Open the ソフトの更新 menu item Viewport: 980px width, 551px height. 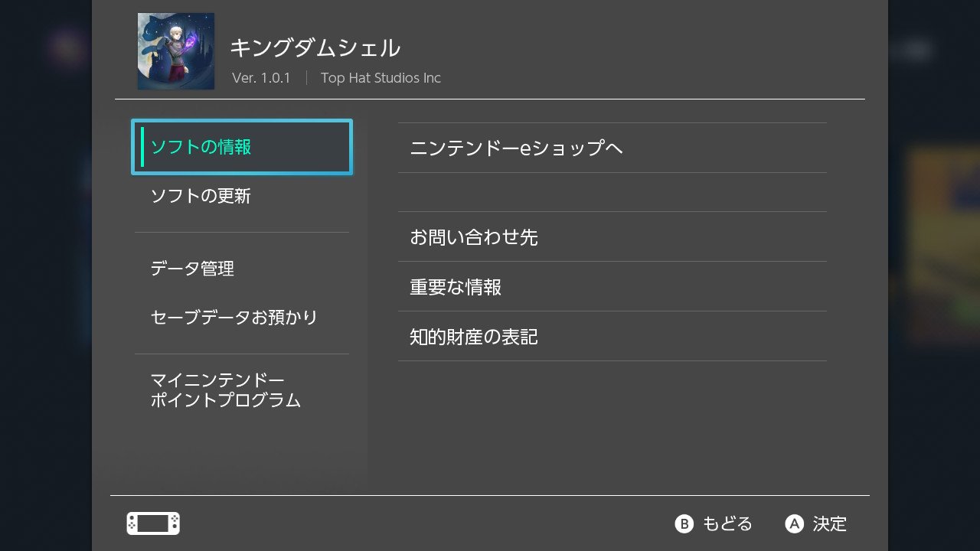pyautogui.click(x=242, y=196)
